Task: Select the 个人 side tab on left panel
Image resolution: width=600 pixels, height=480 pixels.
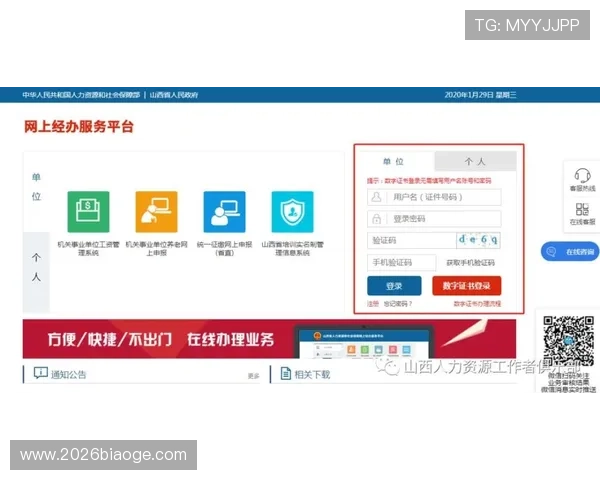Action: 36,272
